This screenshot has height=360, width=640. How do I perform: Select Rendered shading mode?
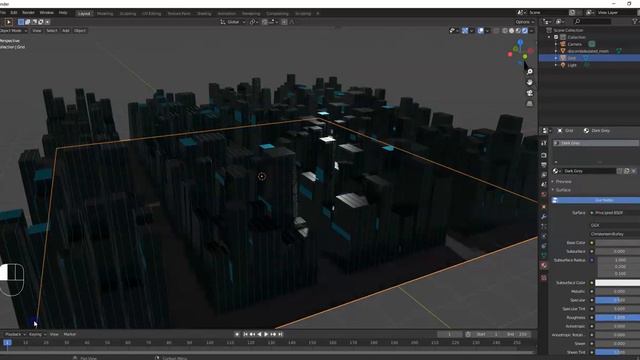coord(525,31)
